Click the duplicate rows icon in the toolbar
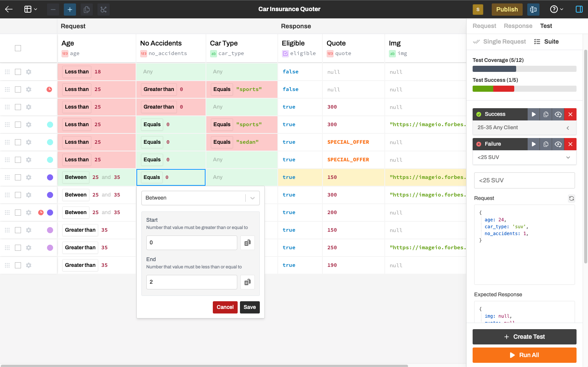Screen dimensions: 588x367 click(x=86, y=9)
